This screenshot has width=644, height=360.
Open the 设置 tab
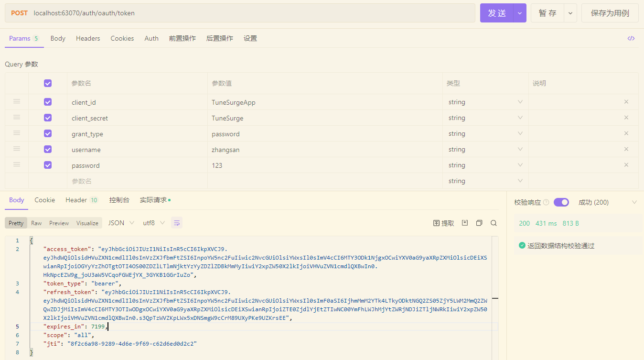250,38
